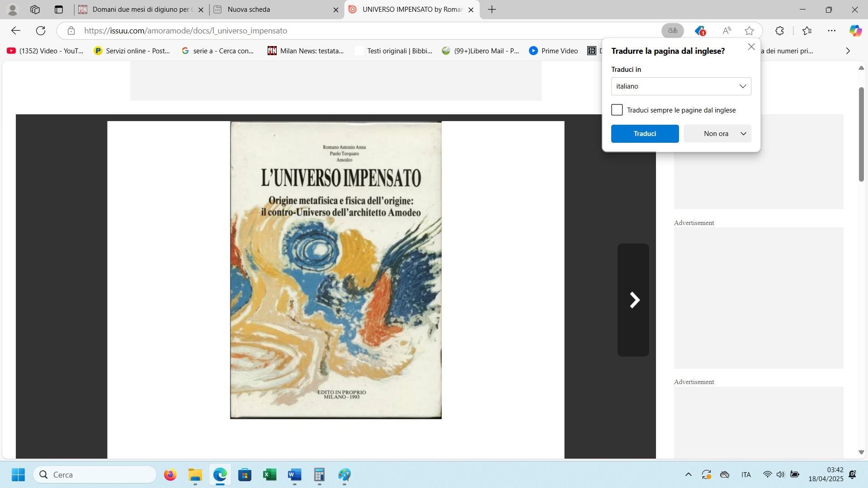
Task: Open the browser Extensions puzzle icon
Action: coord(779,31)
